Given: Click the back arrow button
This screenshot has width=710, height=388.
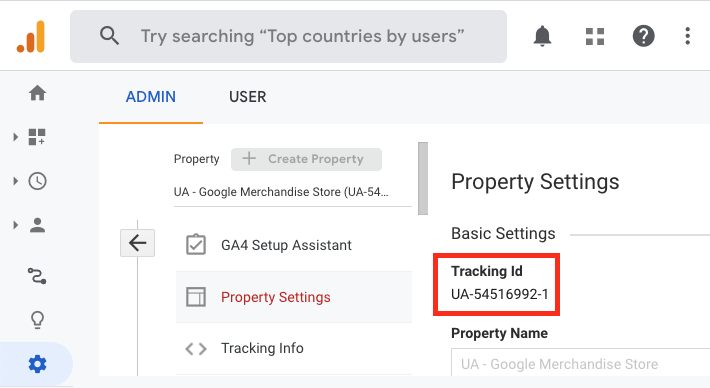Looking at the screenshot, I should (137, 243).
